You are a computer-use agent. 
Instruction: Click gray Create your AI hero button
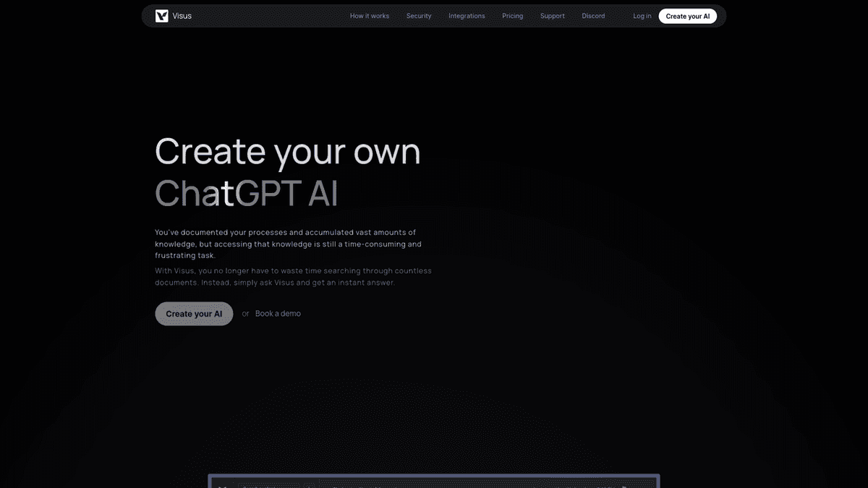point(194,314)
